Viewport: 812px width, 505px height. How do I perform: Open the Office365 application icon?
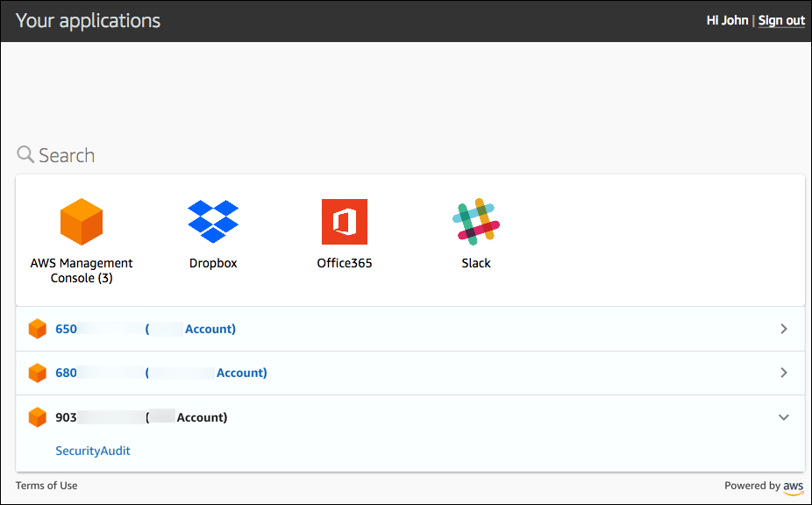(344, 221)
